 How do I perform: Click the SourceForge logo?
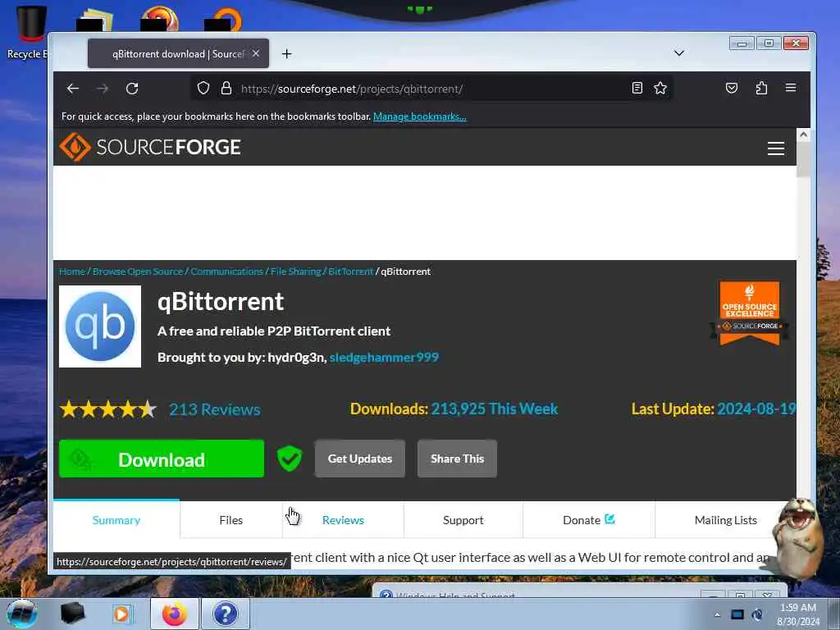[x=149, y=147]
